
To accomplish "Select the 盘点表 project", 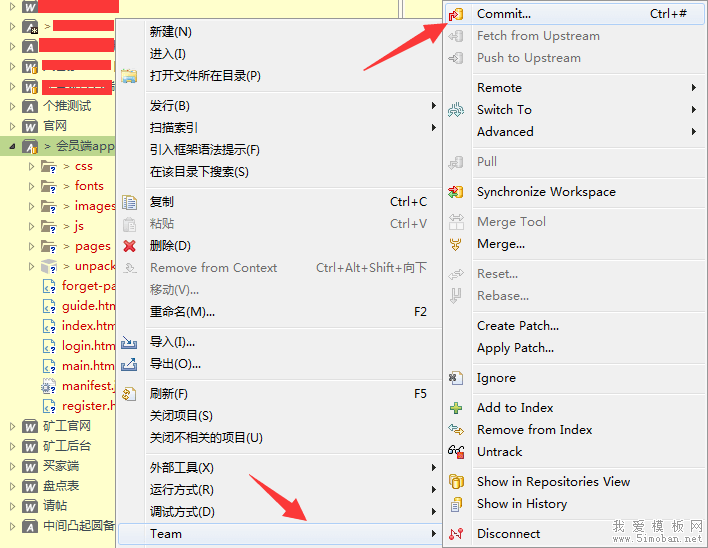I will coord(61,486).
